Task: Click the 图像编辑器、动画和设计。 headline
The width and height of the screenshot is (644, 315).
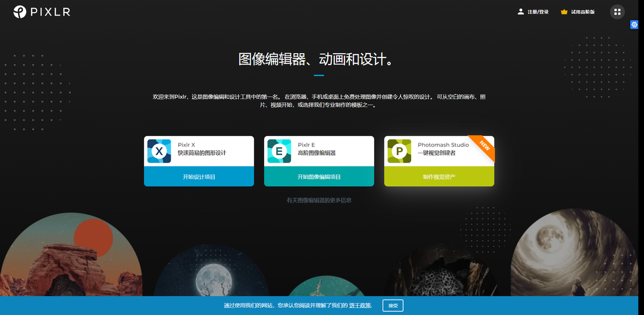Action: [319, 59]
